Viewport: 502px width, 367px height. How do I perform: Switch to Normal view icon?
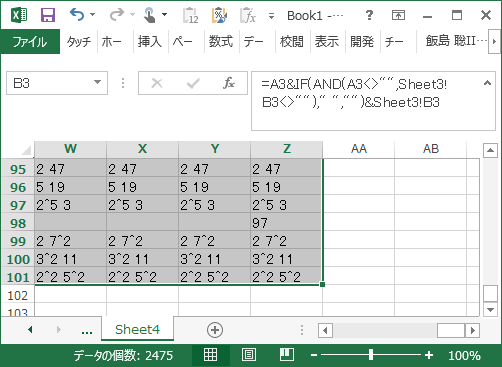click(x=210, y=355)
